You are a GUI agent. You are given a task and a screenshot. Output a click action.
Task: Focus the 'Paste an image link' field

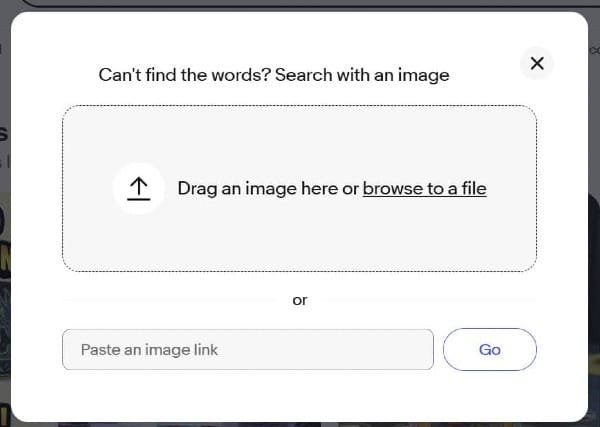click(x=248, y=350)
